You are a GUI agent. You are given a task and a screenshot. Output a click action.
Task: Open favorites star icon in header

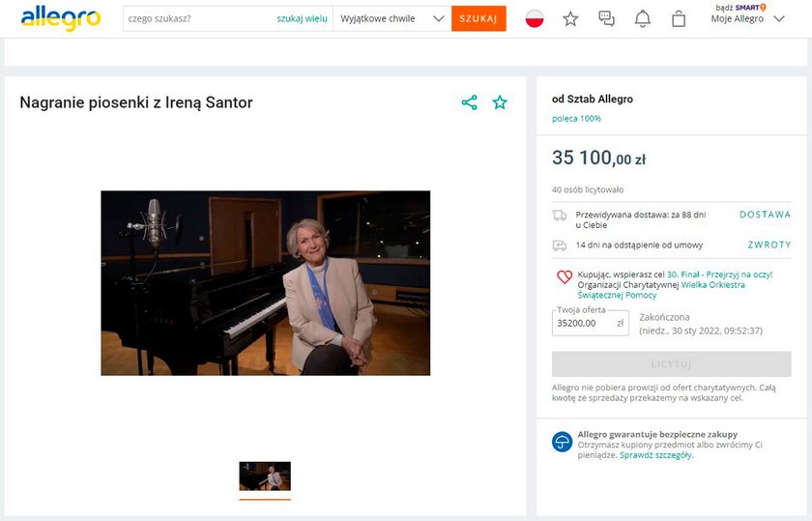570,19
